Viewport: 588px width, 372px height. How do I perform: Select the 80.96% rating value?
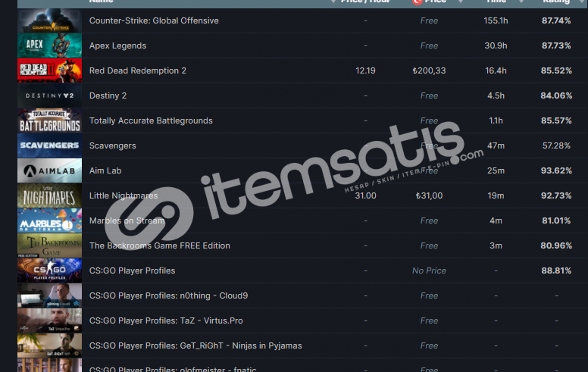point(556,245)
